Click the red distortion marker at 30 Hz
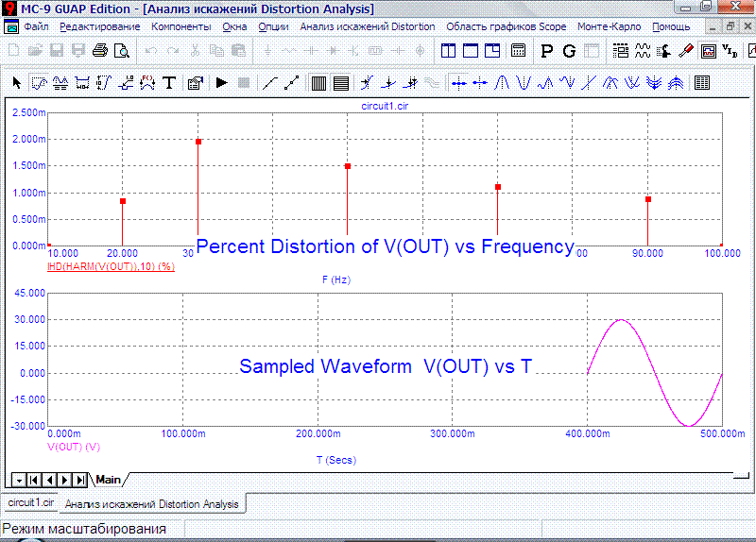Viewport: 756px width, 542px height. click(x=198, y=142)
